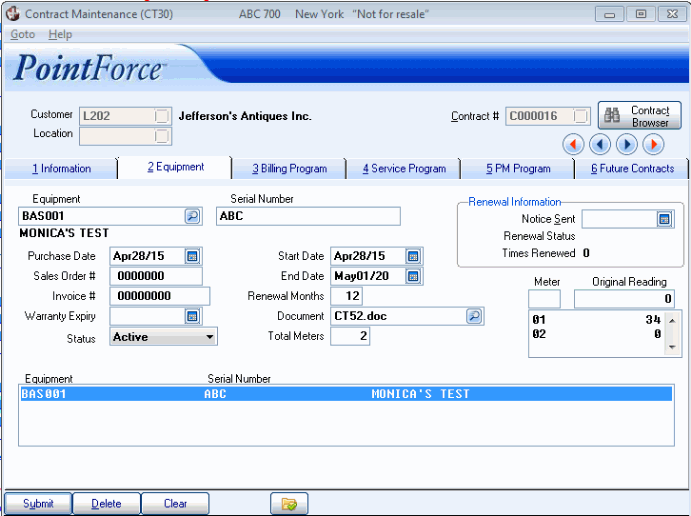Open Warranty Expiry calendar picker
Viewport: 691px width, 516px height.
click(192, 316)
